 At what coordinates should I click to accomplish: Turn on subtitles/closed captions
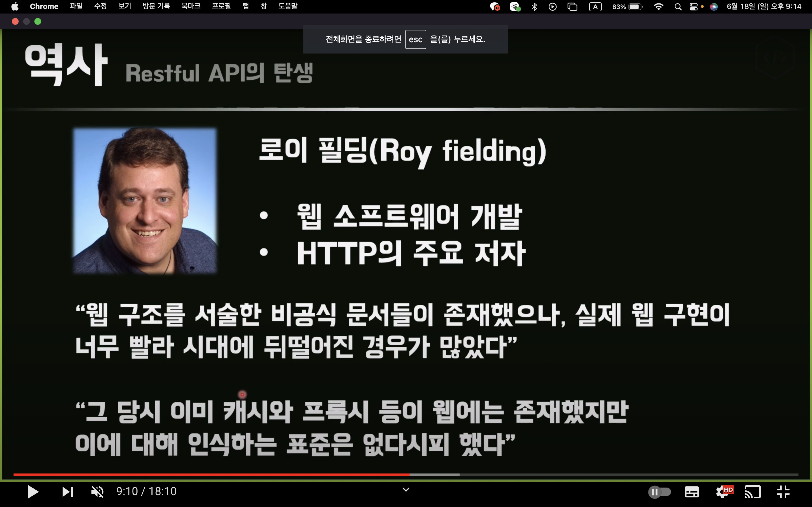pyautogui.click(x=692, y=492)
